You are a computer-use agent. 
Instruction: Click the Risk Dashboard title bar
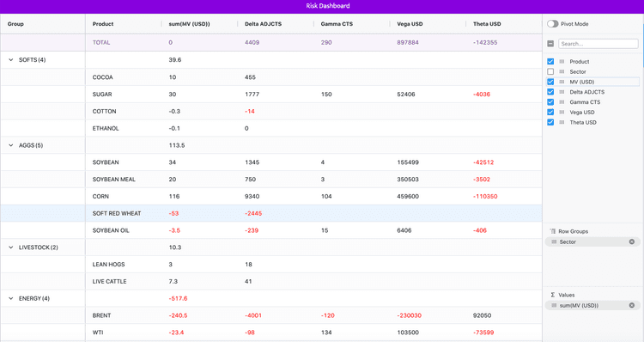322,6
